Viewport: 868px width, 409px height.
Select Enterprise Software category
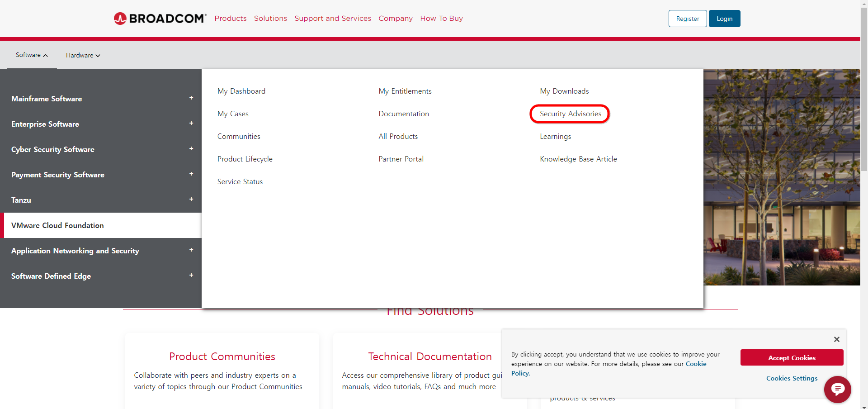(x=45, y=124)
